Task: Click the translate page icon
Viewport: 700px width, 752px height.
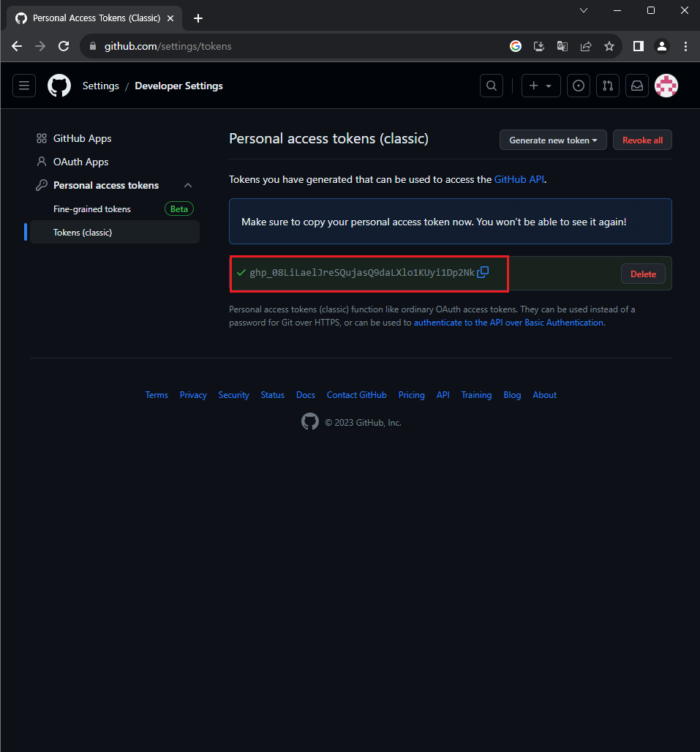Action: pyautogui.click(x=562, y=46)
